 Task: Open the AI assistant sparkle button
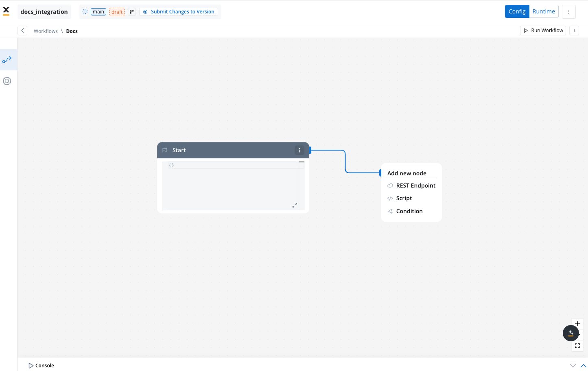click(x=571, y=333)
